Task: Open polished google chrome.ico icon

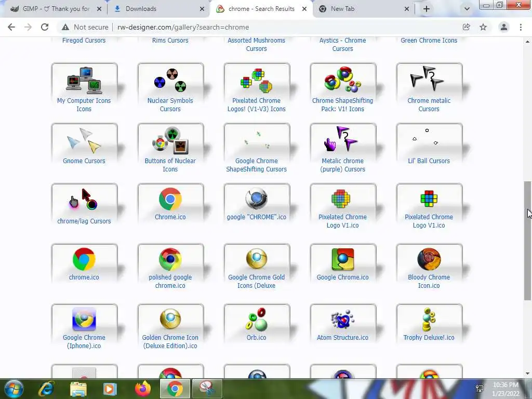Action: [x=170, y=259]
